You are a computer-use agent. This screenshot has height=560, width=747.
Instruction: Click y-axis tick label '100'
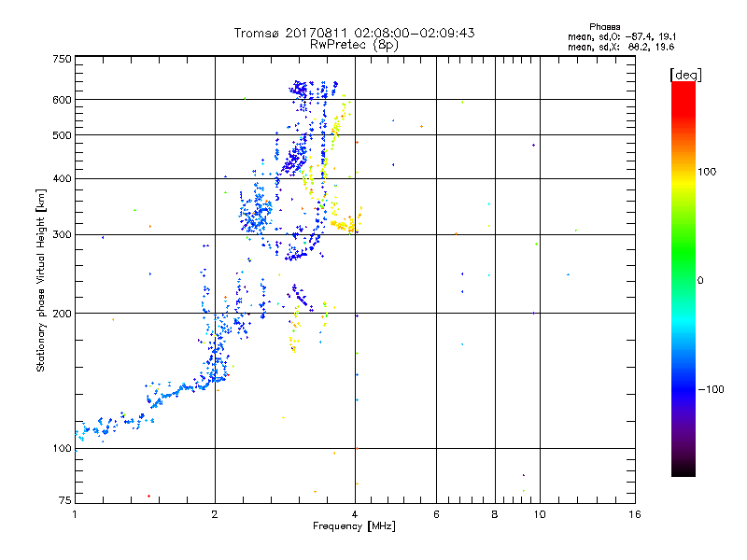(62, 449)
